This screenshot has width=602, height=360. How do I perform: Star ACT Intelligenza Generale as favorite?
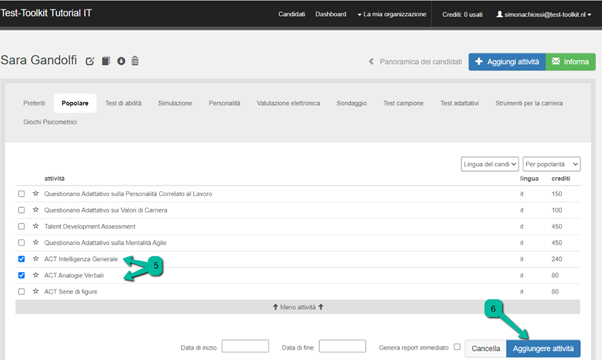[36, 259]
